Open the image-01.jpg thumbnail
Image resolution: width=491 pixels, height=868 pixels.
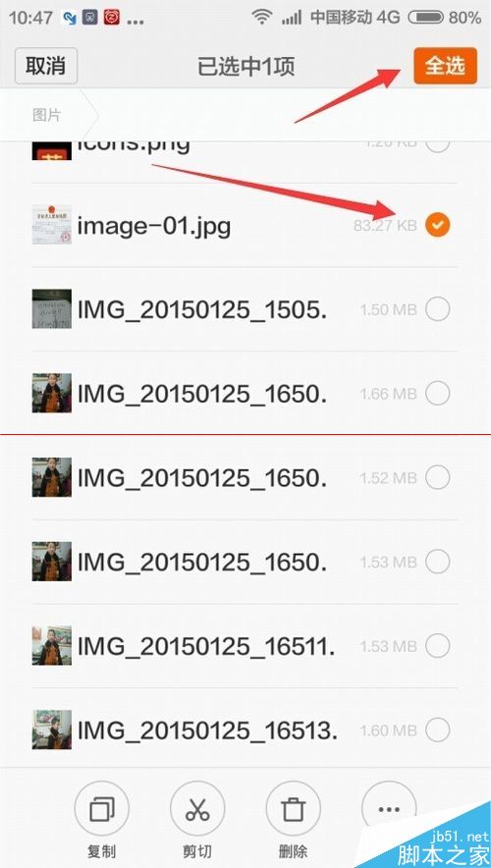51,225
